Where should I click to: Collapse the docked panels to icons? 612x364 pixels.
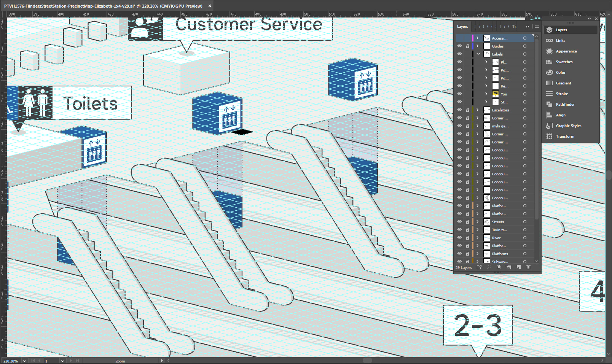tap(590, 18)
